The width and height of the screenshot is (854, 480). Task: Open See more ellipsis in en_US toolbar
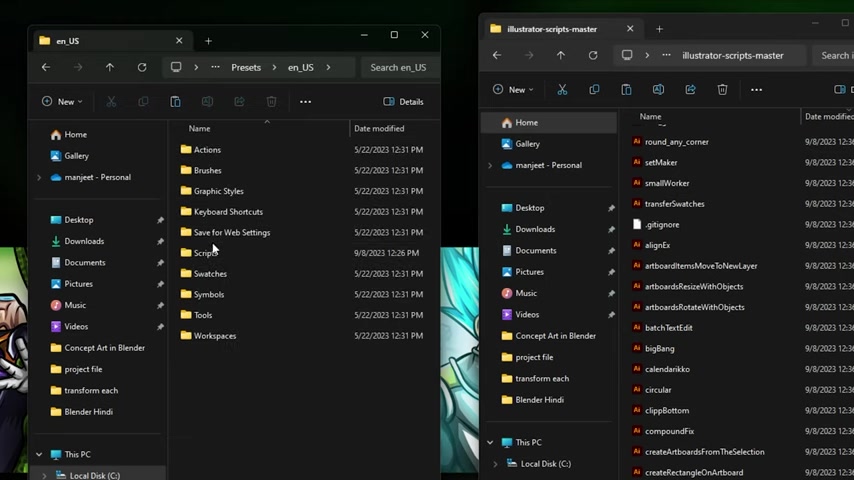click(306, 102)
